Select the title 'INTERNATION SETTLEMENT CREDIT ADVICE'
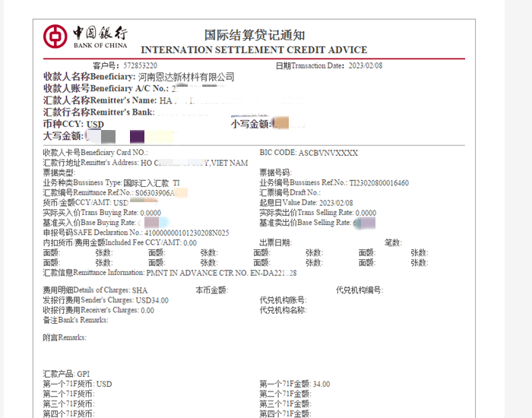 (x=254, y=50)
